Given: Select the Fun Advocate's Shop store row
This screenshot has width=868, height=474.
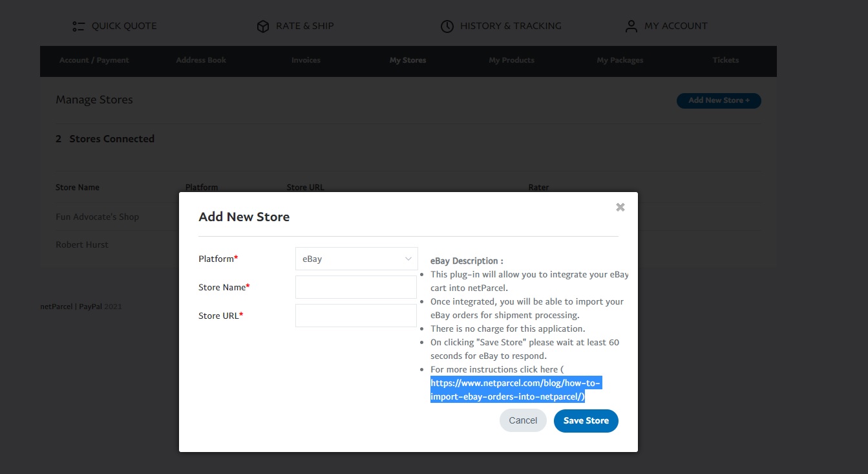Looking at the screenshot, I should click(98, 217).
